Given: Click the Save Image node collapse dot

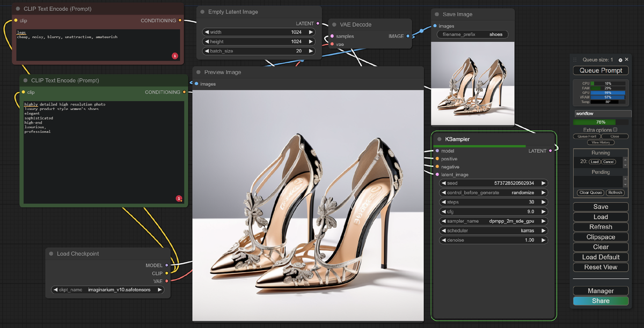Looking at the screenshot, I should pyautogui.click(x=437, y=14).
